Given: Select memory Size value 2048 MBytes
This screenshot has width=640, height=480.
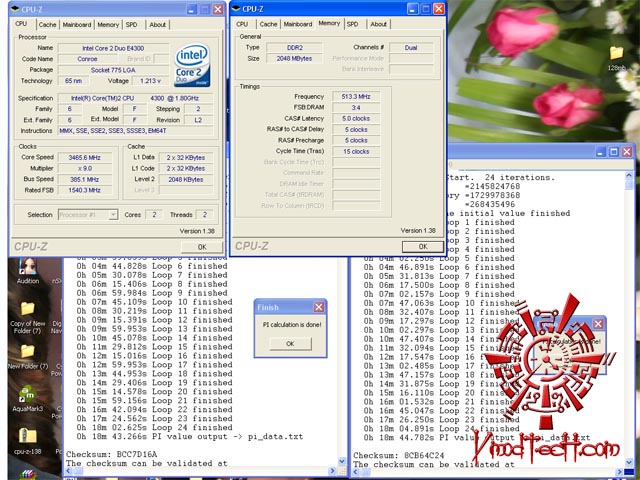Looking at the screenshot, I should pyautogui.click(x=295, y=58).
